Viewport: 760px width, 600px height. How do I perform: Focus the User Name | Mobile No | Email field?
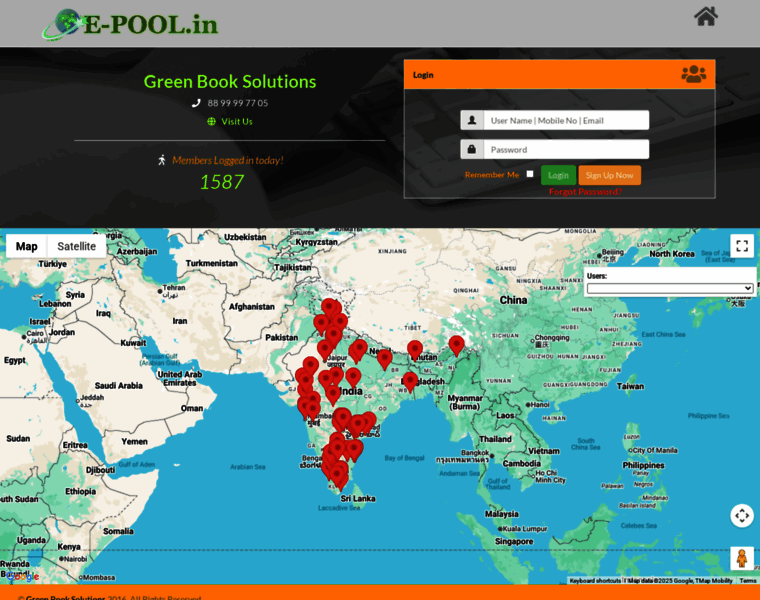click(566, 120)
